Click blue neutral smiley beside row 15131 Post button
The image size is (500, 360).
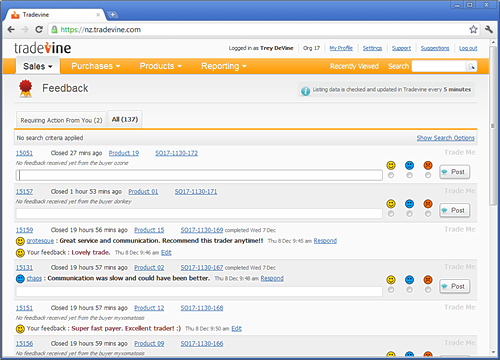tap(409, 280)
